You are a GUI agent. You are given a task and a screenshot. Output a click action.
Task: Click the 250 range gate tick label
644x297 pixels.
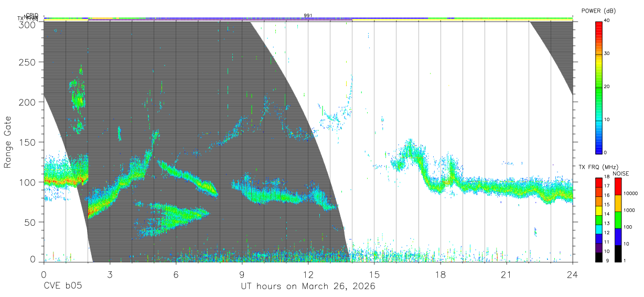tap(28, 62)
